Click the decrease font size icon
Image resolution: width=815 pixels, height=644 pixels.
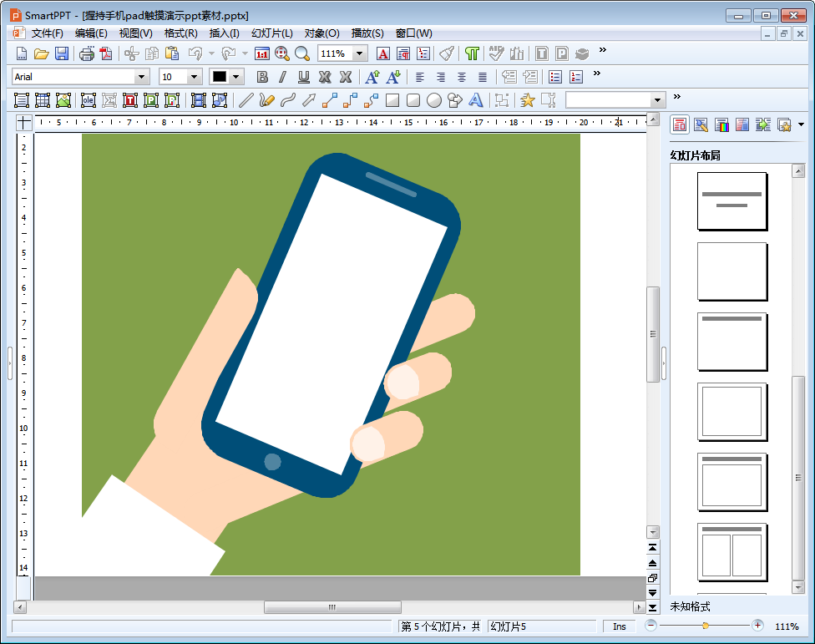click(393, 77)
